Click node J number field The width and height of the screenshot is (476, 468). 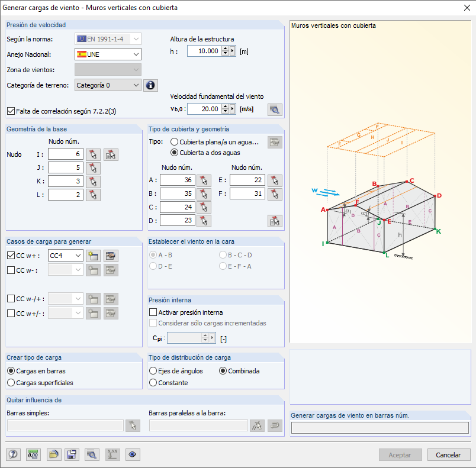pyautogui.click(x=66, y=167)
